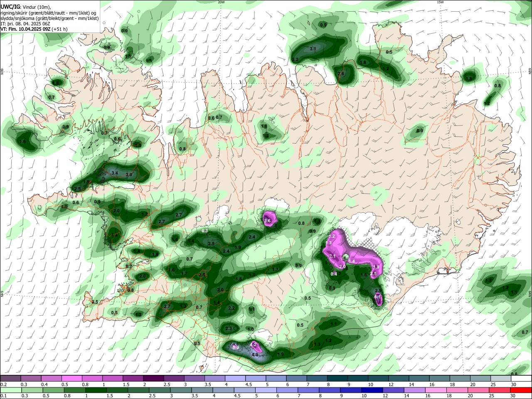Click the 2.9 precipitation value on map
This screenshot has height=399, width=532.
pyautogui.click(x=378, y=291)
